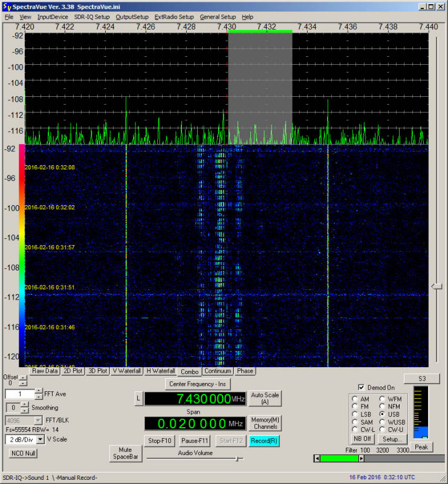Click the Center Frequency - Ins button
Screen dimensions: 448x484
tap(198, 384)
